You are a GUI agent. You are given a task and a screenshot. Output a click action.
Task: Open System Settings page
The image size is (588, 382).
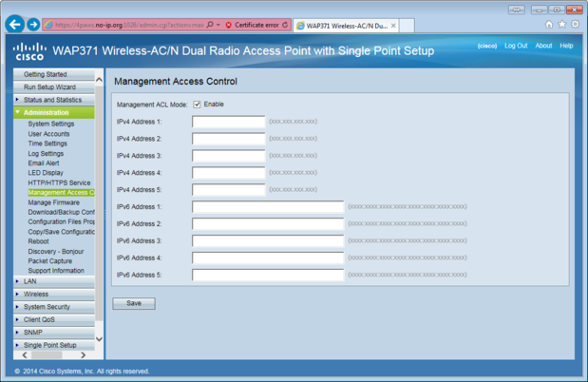[51, 124]
